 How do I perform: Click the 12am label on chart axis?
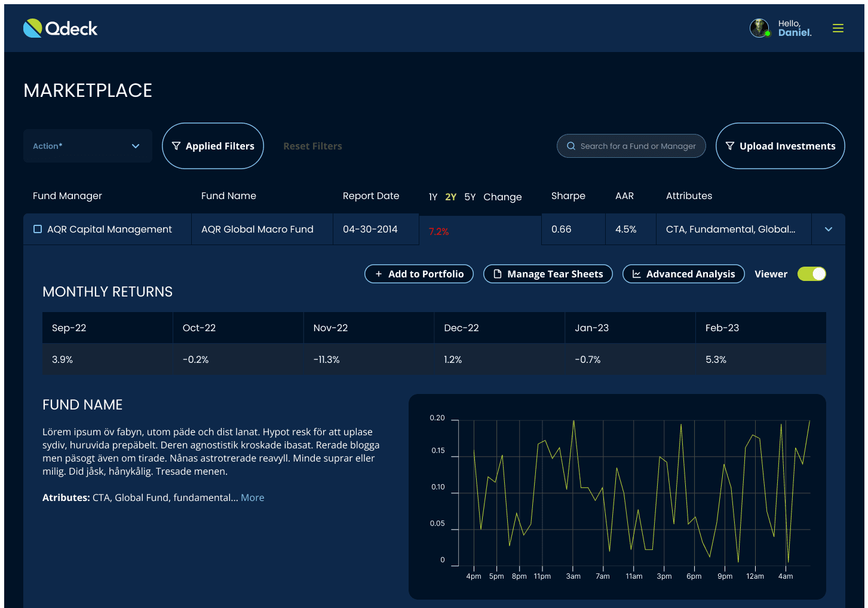[x=755, y=576]
